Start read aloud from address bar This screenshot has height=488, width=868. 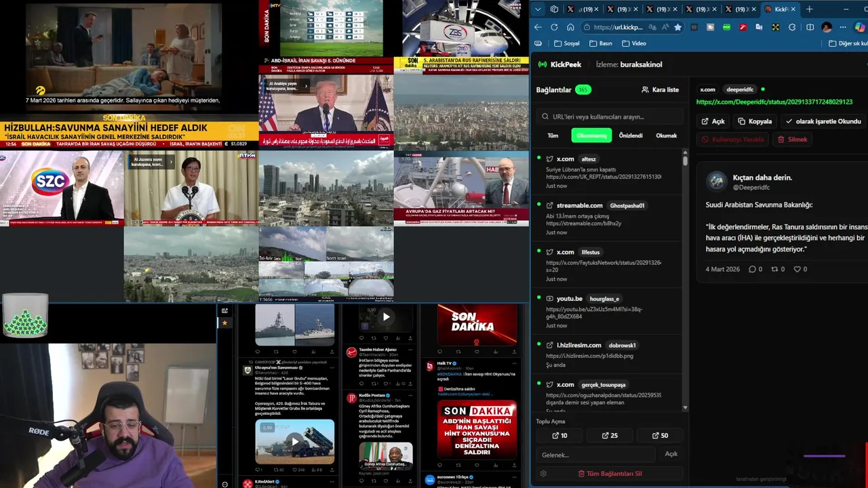click(664, 27)
